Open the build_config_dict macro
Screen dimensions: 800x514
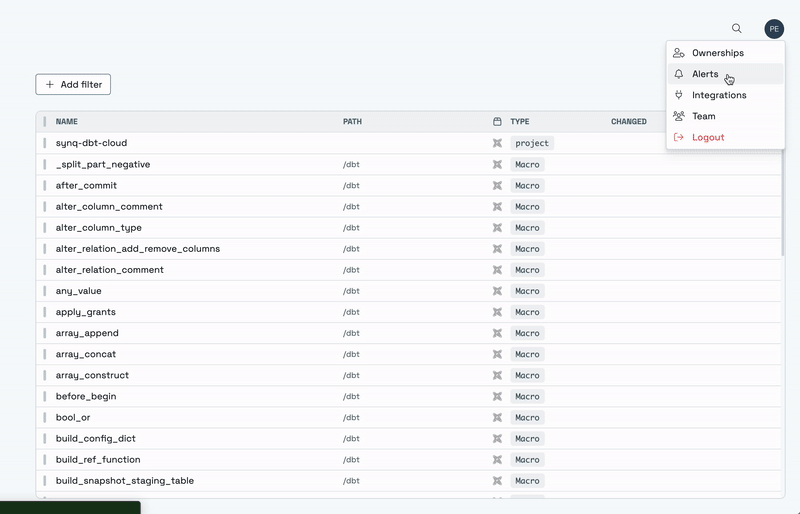(96, 438)
